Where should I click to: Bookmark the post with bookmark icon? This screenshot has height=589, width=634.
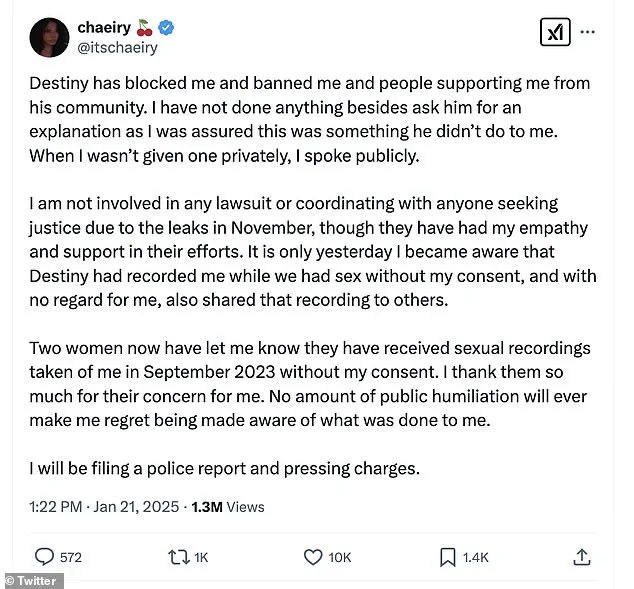(448, 557)
